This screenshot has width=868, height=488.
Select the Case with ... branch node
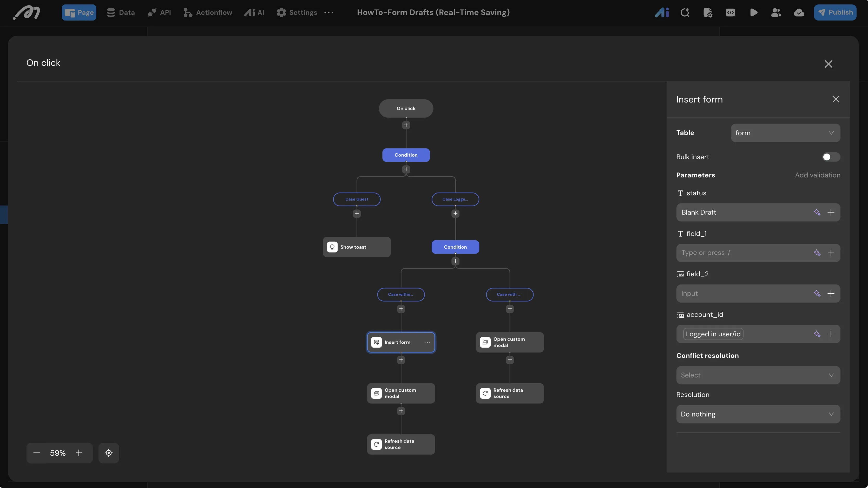[x=510, y=294]
